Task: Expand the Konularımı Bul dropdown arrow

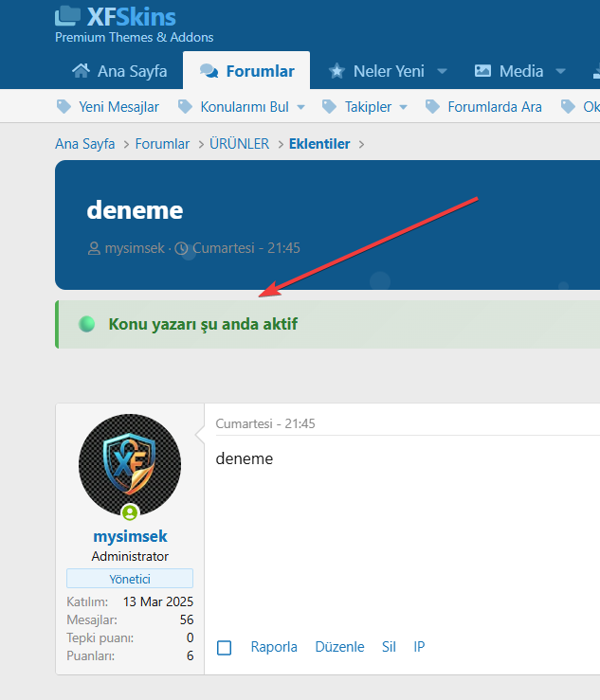Action: [300, 107]
